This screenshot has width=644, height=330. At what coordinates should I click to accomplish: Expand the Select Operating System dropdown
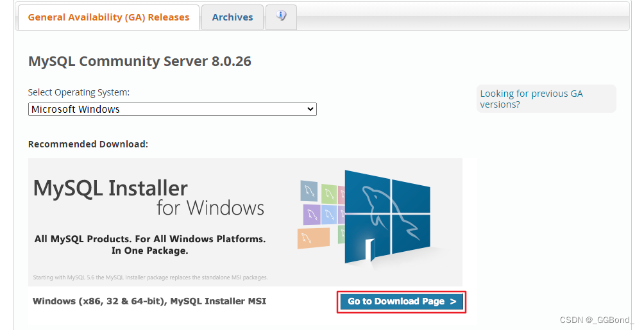173,109
